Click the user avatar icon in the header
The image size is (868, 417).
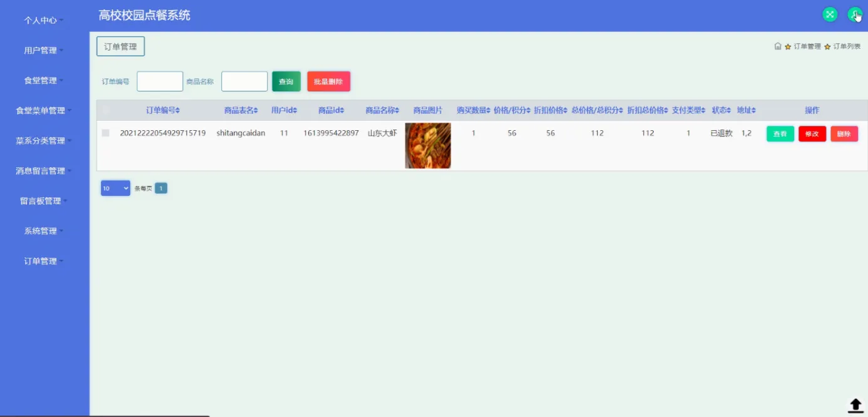point(855,14)
